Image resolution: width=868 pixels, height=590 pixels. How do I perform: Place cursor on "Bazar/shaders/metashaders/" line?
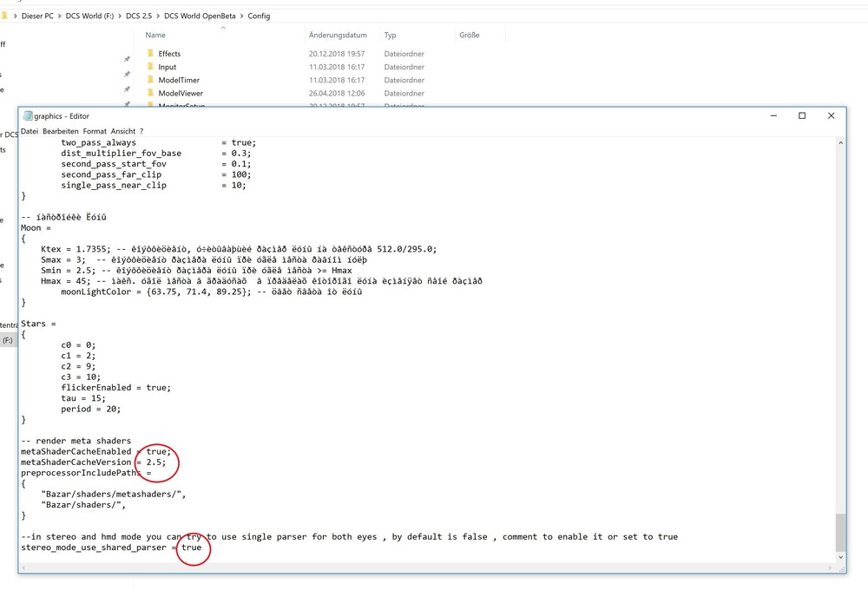tap(114, 495)
